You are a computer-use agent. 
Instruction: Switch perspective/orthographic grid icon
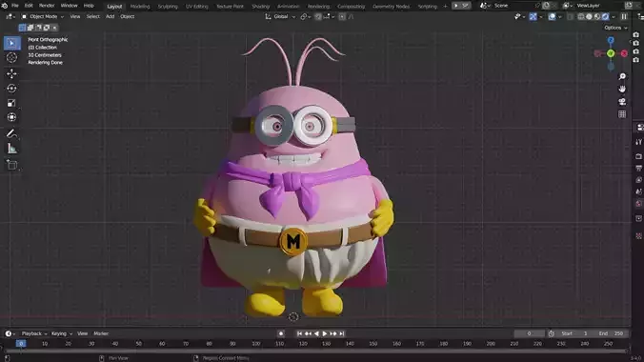click(x=622, y=113)
